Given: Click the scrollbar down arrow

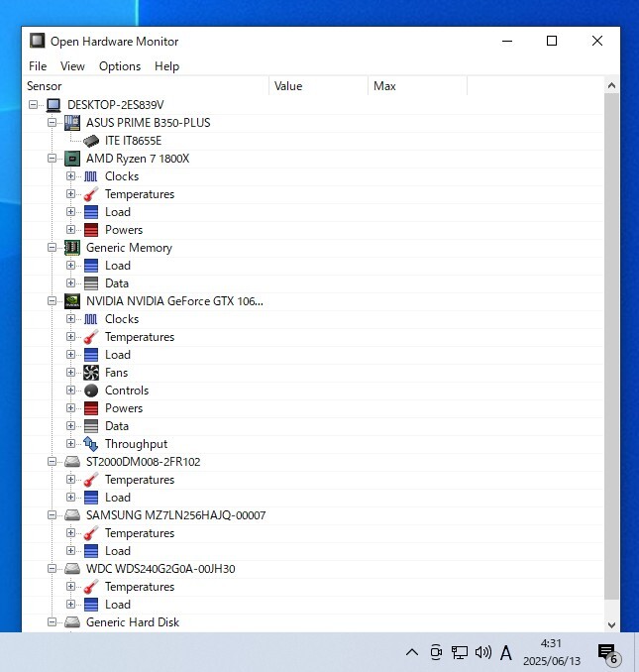Looking at the screenshot, I should click(x=611, y=624).
